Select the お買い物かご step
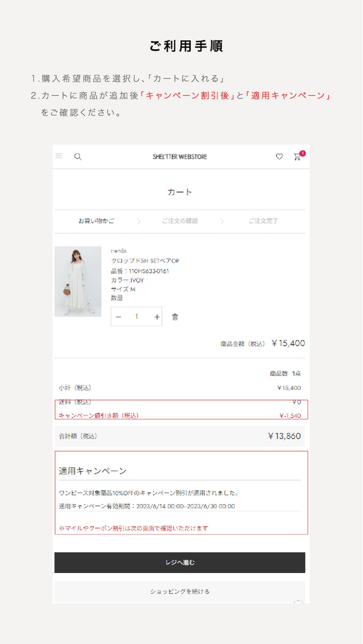The height and width of the screenshot is (644, 363). coord(96,221)
